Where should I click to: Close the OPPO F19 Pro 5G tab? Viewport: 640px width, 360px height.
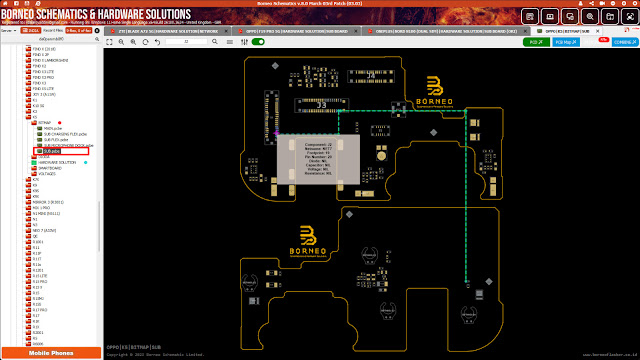[x=356, y=31]
